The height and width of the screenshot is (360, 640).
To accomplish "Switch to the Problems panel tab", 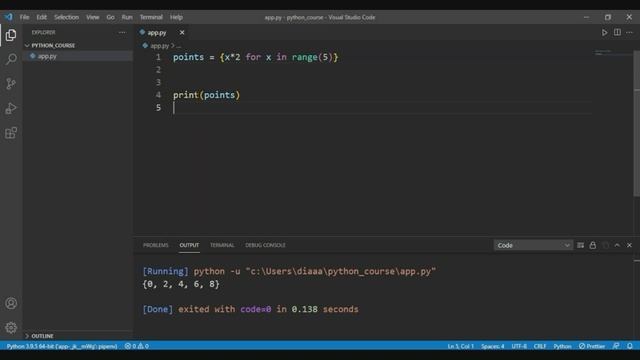I will [156, 245].
